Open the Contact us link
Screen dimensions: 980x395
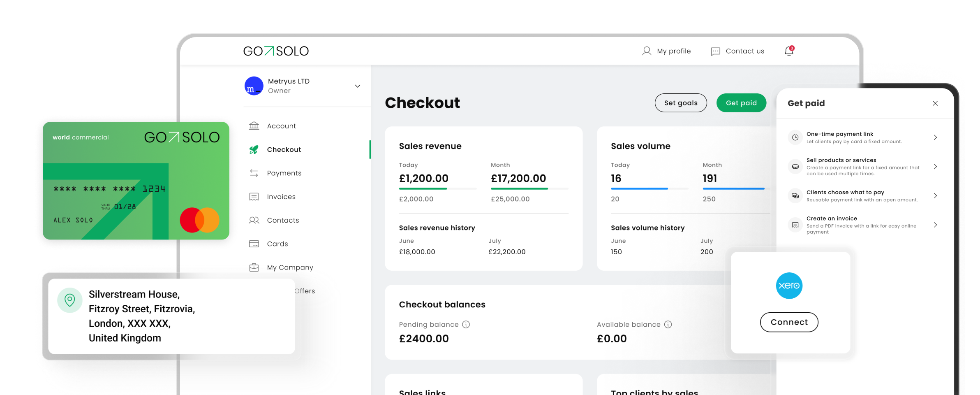pyautogui.click(x=745, y=51)
